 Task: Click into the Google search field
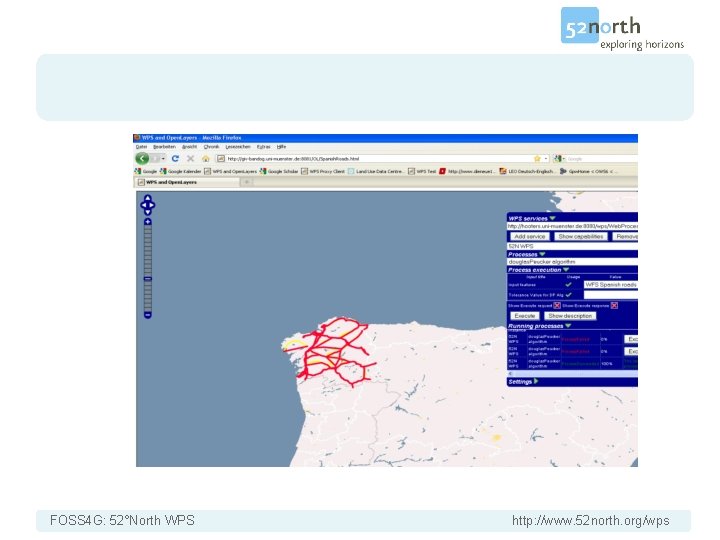(602, 158)
